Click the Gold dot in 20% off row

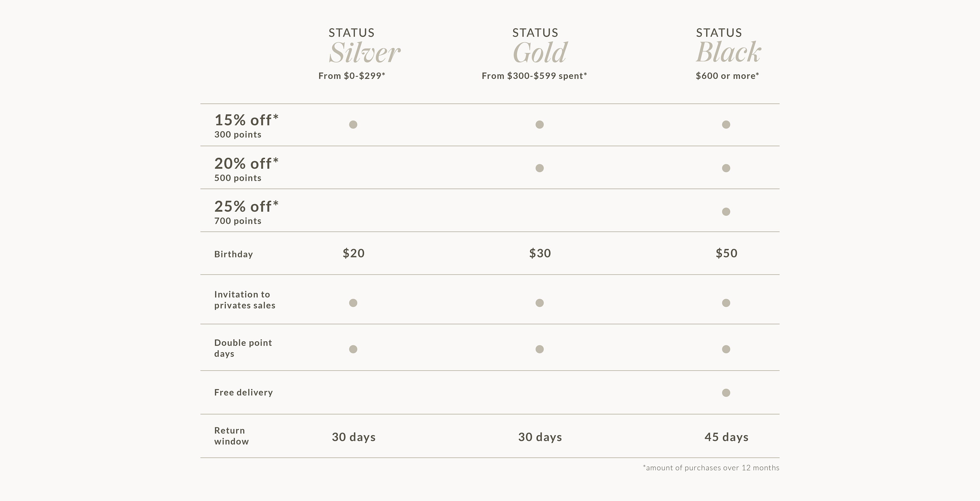pyautogui.click(x=540, y=168)
